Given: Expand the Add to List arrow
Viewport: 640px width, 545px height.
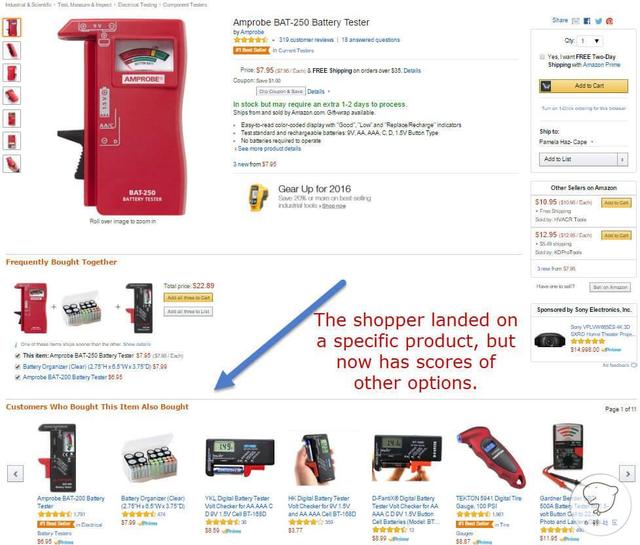Looking at the screenshot, I should pyautogui.click(x=622, y=159).
